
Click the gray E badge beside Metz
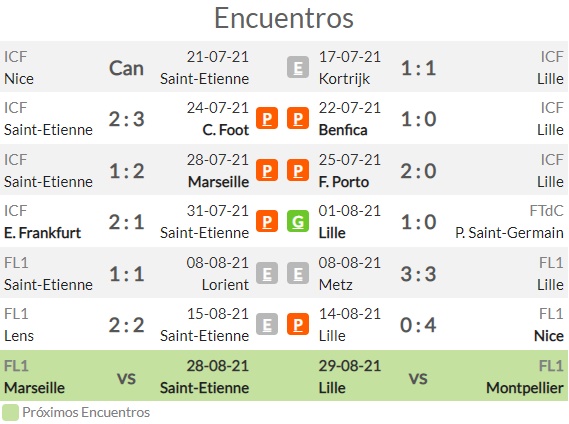tap(298, 273)
